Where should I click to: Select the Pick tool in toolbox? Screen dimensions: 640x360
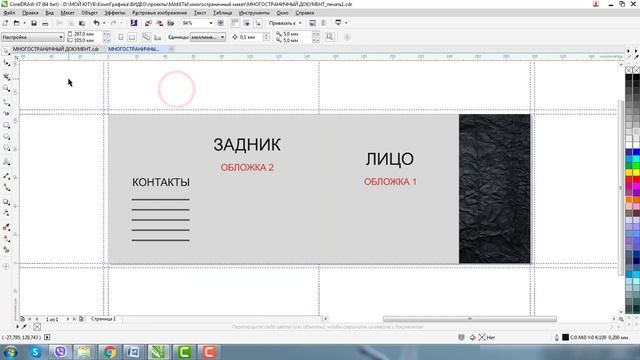pyautogui.click(x=6, y=51)
